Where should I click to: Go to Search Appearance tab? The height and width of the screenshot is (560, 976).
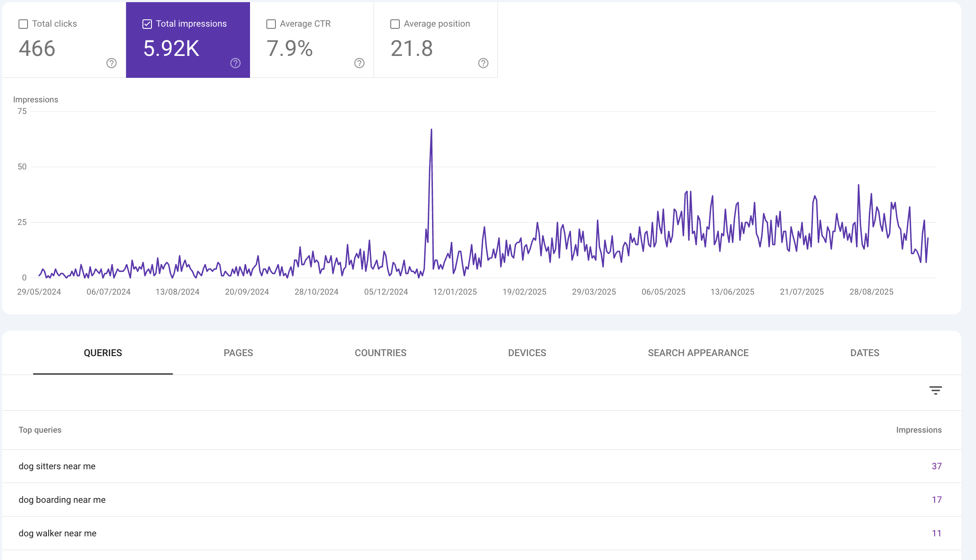pyautogui.click(x=698, y=353)
